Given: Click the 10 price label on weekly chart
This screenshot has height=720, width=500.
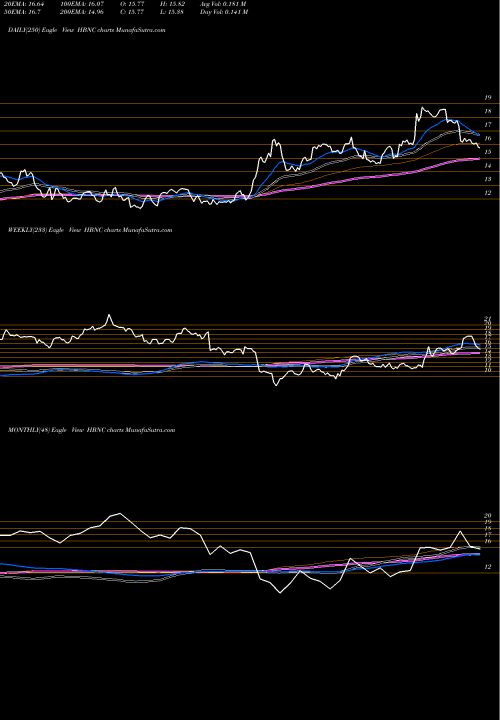Looking at the screenshot, I should pos(488,370).
